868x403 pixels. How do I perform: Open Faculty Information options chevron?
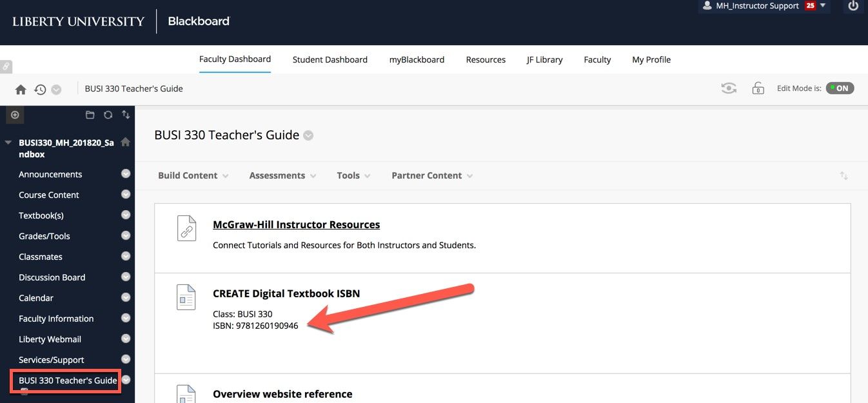click(x=126, y=318)
